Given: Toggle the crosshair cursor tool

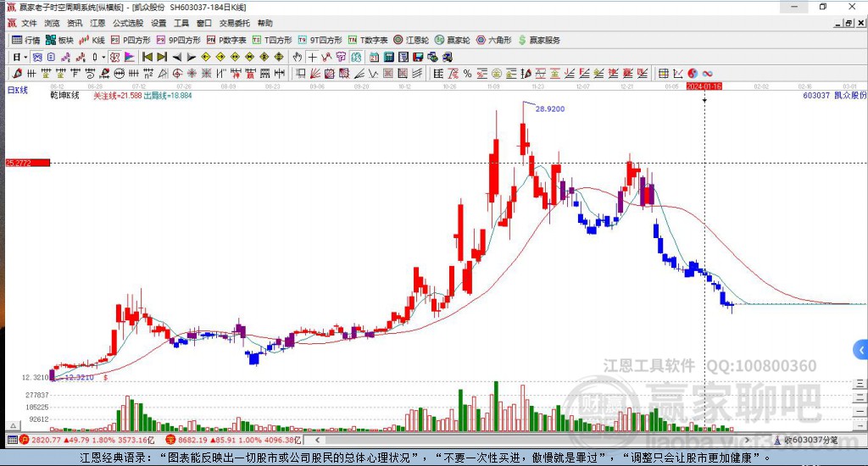Looking at the screenshot, I should coord(312,57).
